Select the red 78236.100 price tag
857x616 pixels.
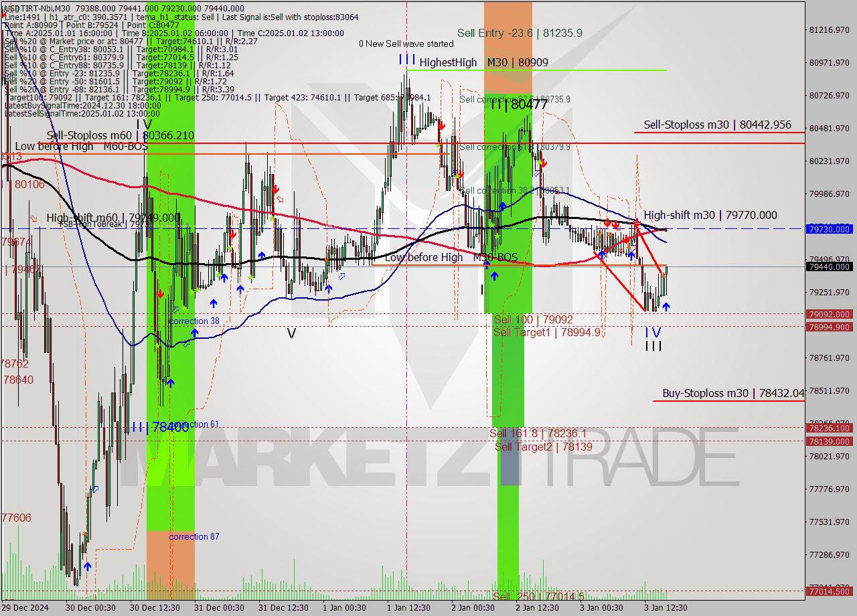pyautogui.click(x=830, y=428)
